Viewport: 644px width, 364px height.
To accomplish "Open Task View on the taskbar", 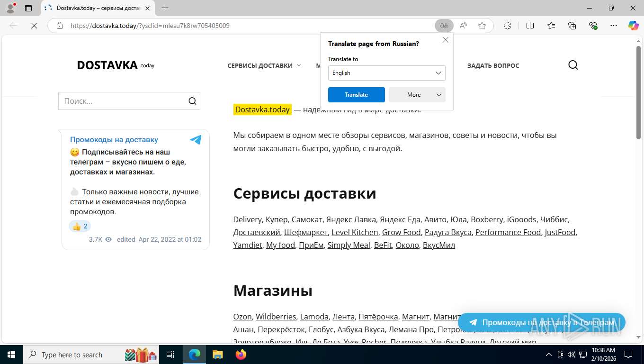I will 170,355.
